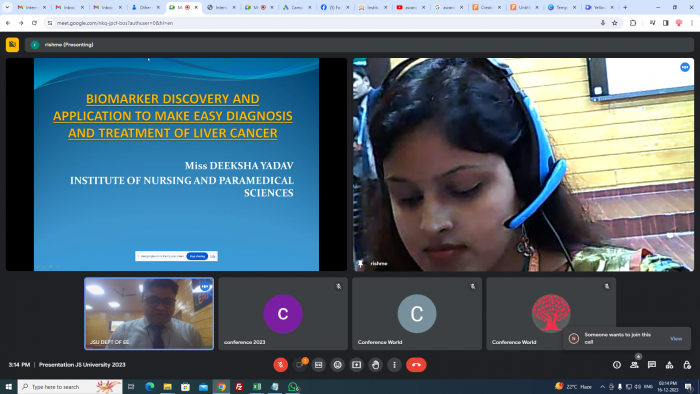The width and height of the screenshot is (700, 394).
Task: Toggle closed captions in Meet
Action: coord(318,365)
